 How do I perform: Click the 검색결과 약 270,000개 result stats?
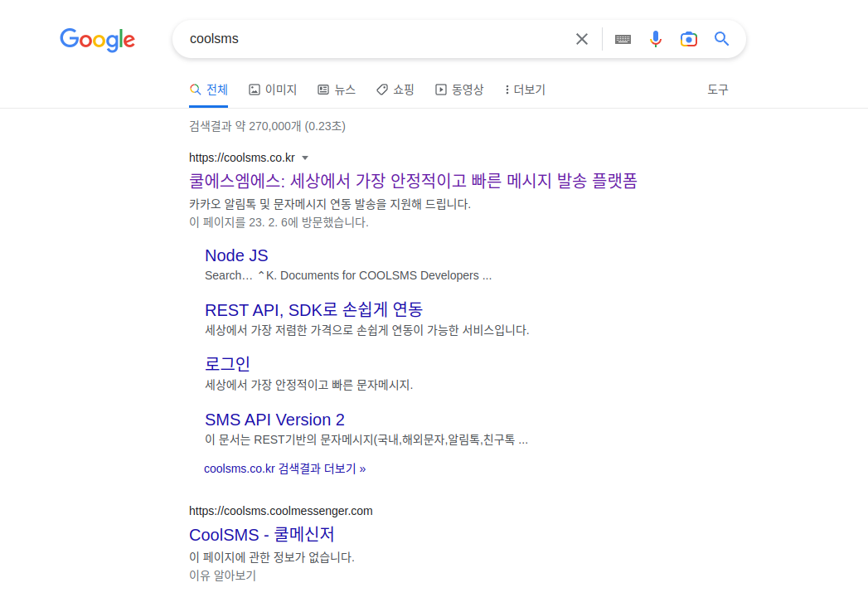click(x=268, y=126)
